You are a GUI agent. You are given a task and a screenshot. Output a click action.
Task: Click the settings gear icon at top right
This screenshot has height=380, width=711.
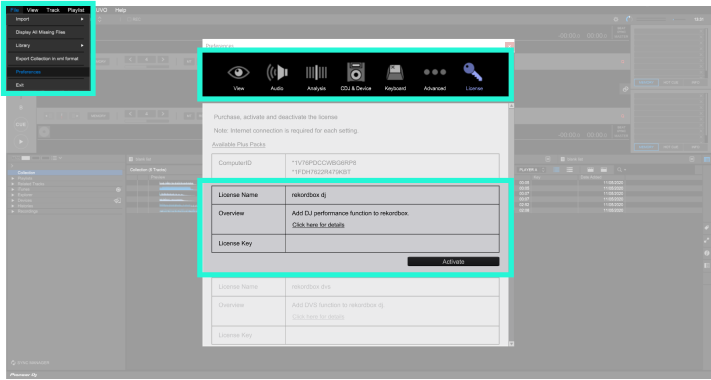[x=616, y=19]
